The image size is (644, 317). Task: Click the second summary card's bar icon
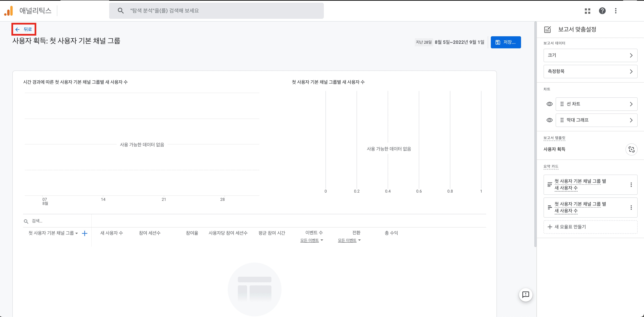(x=549, y=207)
